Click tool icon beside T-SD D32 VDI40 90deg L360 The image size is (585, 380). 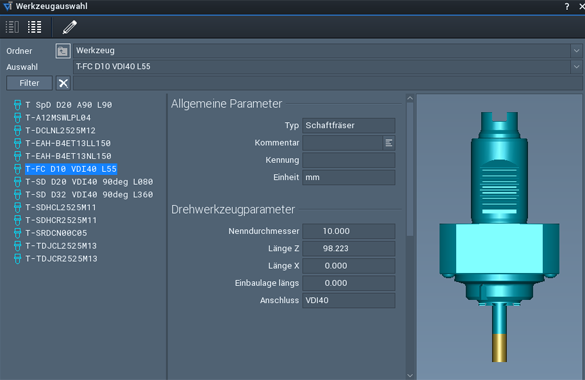point(17,194)
